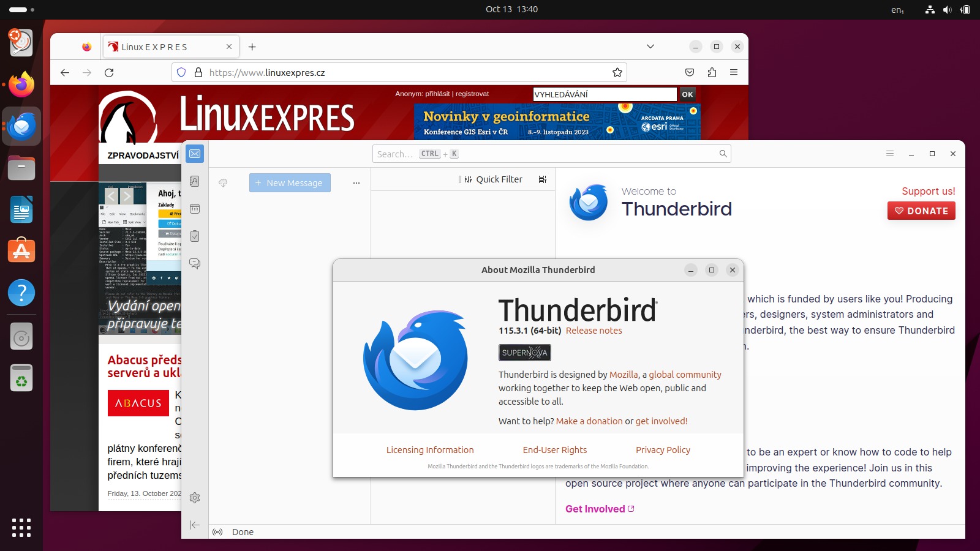Open Thunderbird Settings gear icon
Image resolution: width=980 pixels, height=551 pixels.
click(x=195, y=498)
